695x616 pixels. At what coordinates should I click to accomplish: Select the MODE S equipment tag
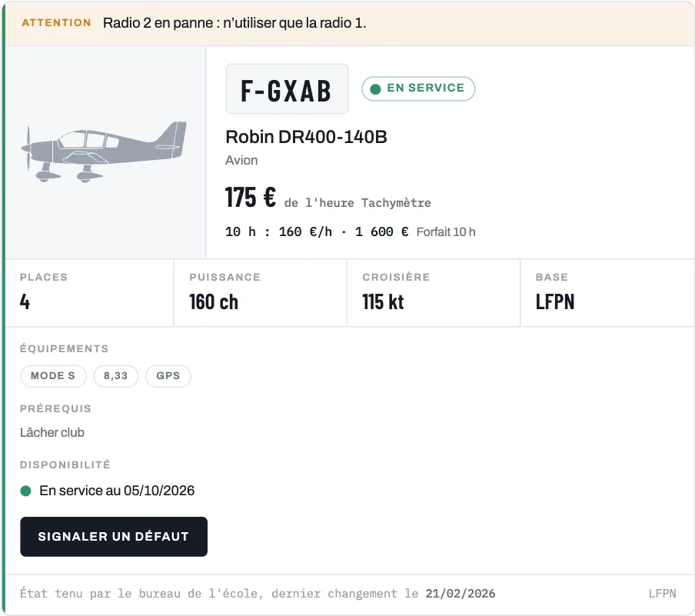pos(53,376)
